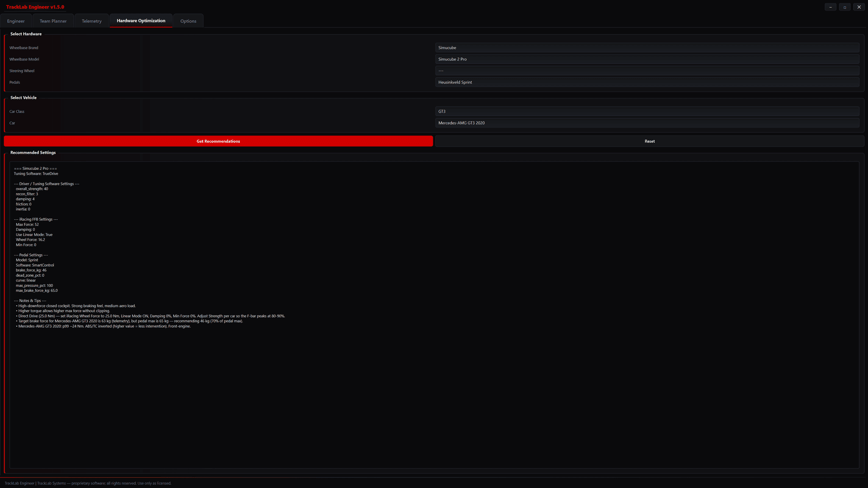Click the "curve: linear" line
This screenshot has height=488, width=868.
pos(26,280)
